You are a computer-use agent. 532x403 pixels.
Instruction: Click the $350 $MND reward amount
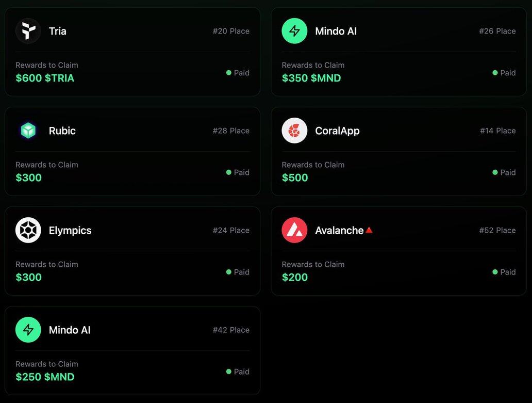311,78
